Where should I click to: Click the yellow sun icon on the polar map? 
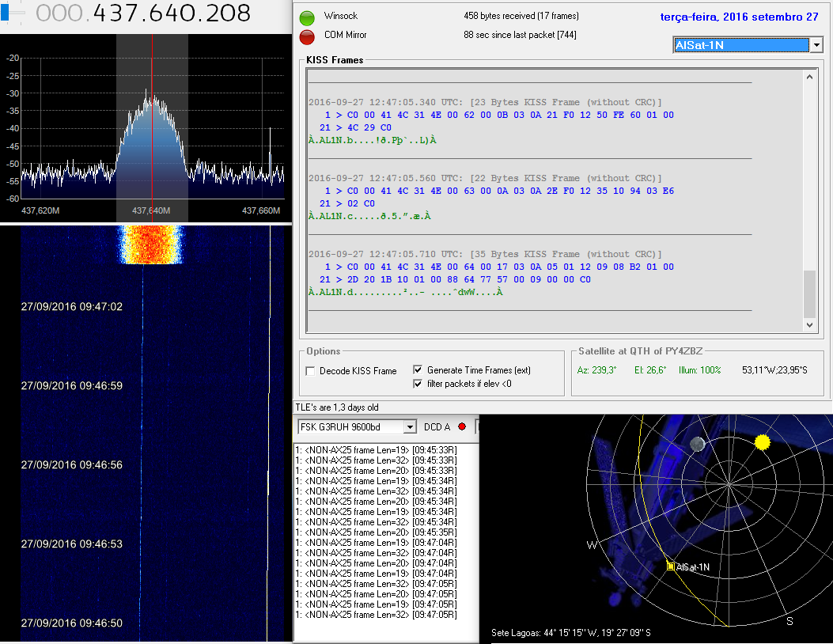pos(762,442)
